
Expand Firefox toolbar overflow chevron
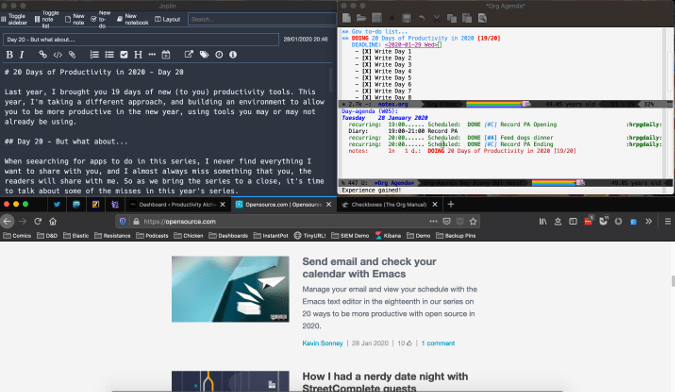click(x=648, y=221)
